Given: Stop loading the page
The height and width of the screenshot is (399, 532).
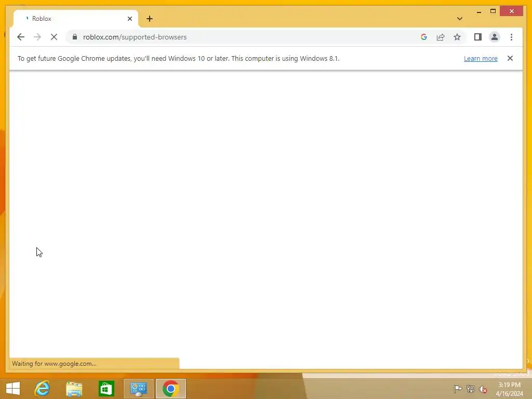Looking at the screenshot, I should pyautogui.click(x=54, y=37).
